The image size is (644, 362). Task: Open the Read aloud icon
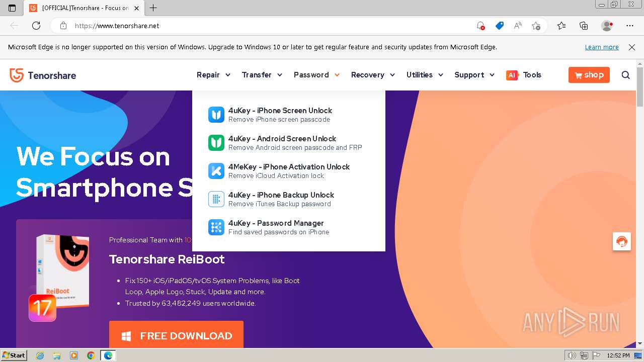coord(518,26)
